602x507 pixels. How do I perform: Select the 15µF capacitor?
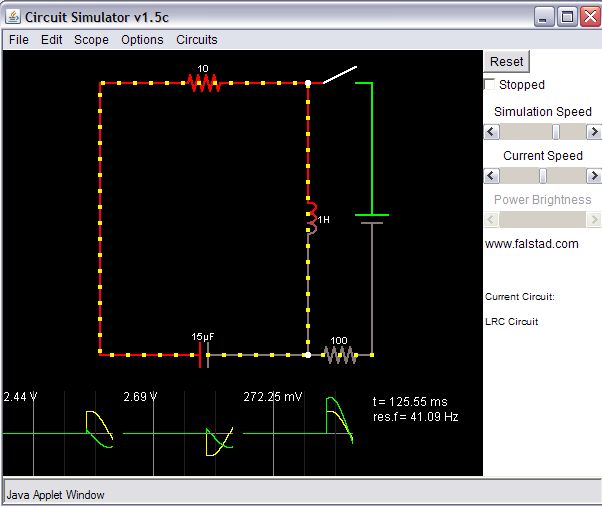(204, 355)
